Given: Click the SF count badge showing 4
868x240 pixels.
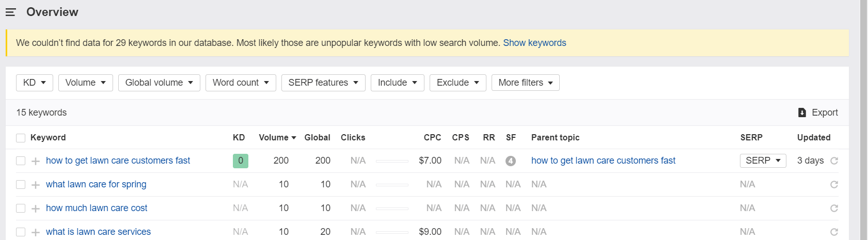Looking at the screenshot, I should pyautogui.click(x=511, y=161).
